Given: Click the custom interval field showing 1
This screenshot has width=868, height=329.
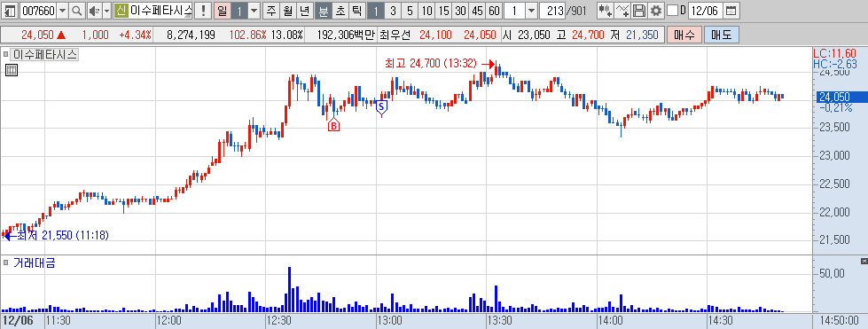Looking at the screenshot, I should (514, 11).
